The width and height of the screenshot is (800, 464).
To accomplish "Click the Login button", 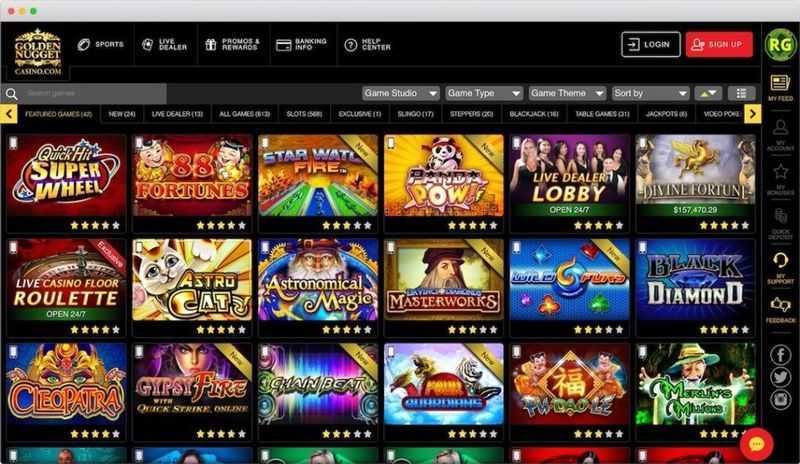I will coord(651,44).
